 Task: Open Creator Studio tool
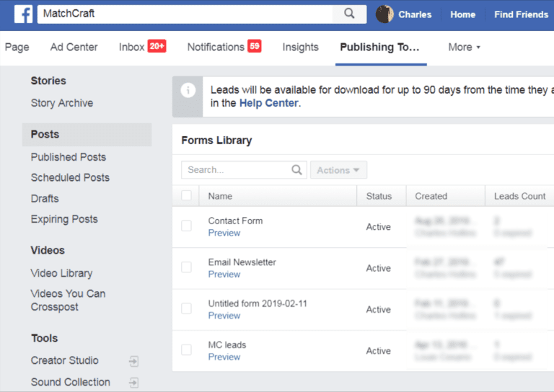64,360
